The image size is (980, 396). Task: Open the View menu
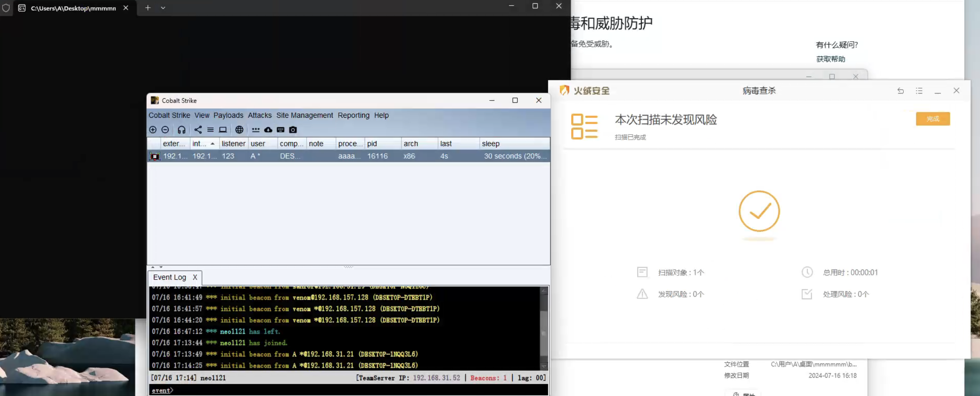pos(202,115)
